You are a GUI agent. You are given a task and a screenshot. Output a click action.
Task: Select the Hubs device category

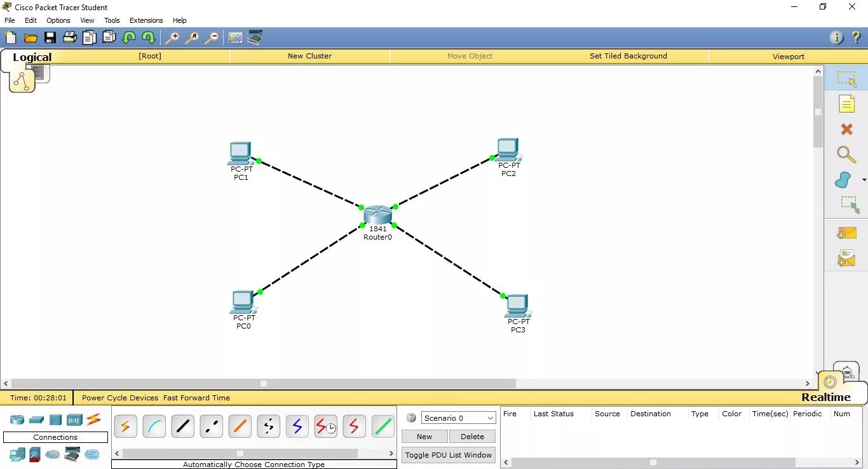pos(55,419)
